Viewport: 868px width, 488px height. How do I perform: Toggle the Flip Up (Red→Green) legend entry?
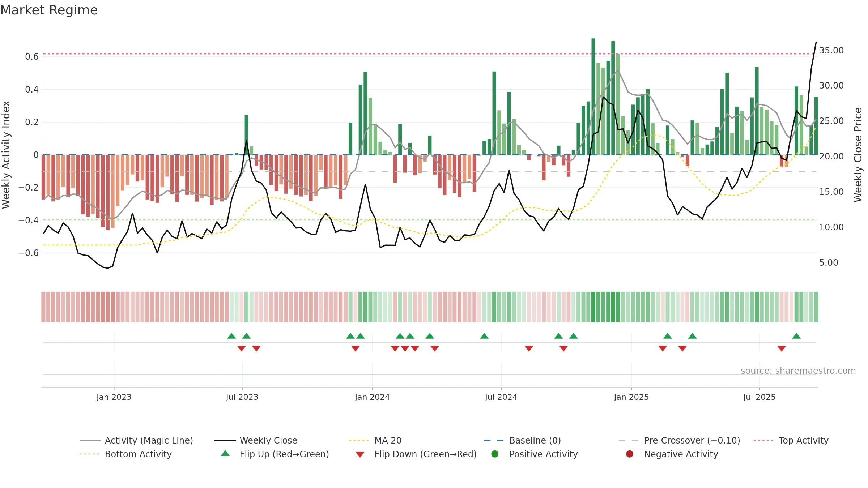click(x=275, y=454)
